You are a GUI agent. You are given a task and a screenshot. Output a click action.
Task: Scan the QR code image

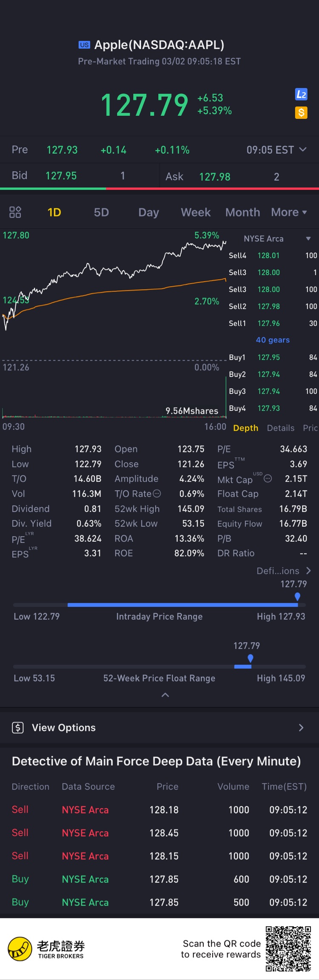(x=288, y=948)
